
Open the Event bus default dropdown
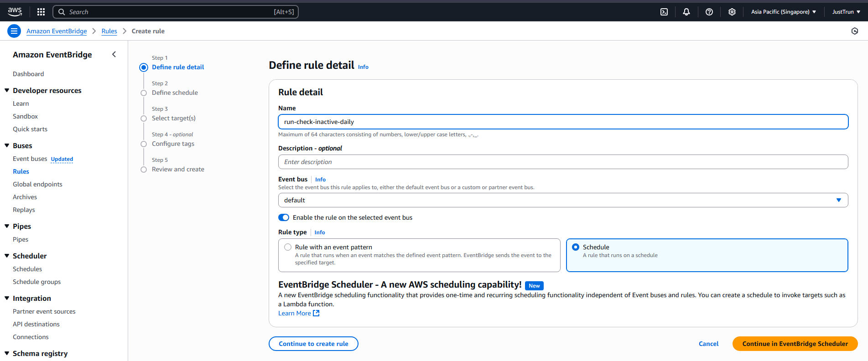tap(563, 200)
